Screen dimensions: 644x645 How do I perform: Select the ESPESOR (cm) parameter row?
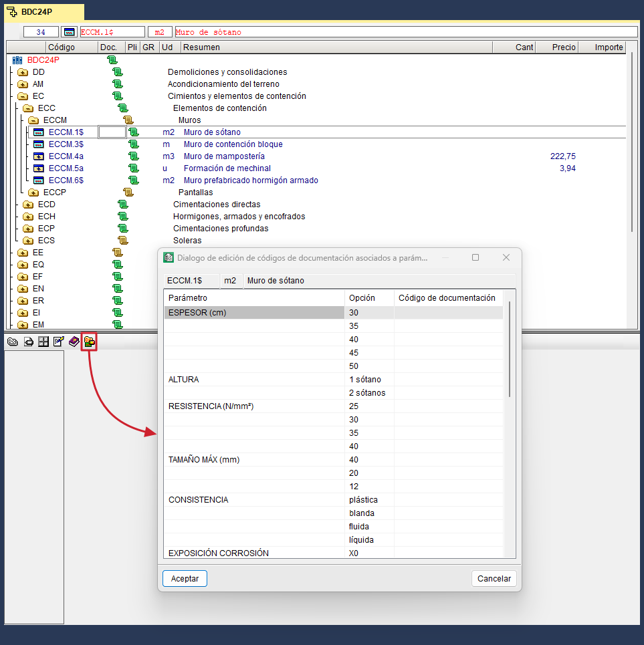pyautogui.click(x=333, y=313)
